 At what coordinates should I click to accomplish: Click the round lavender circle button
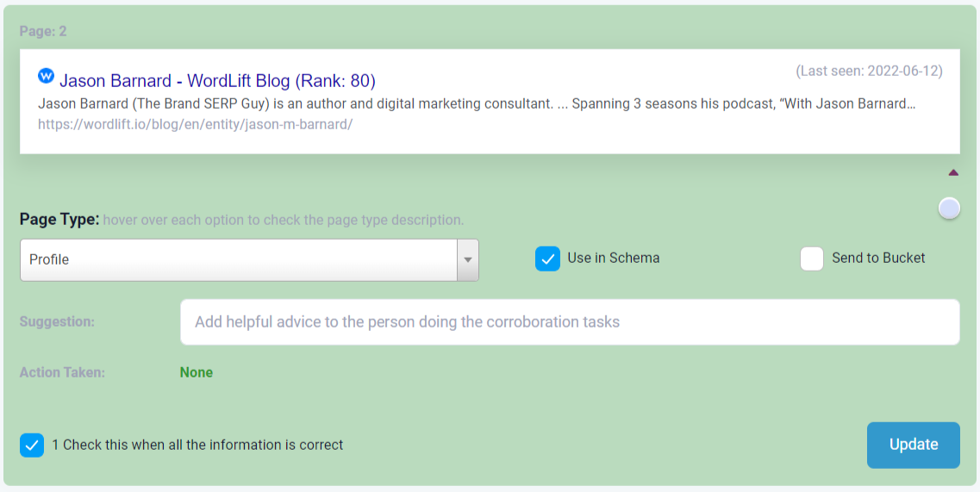pyautogui.click(x=949, y=209)
